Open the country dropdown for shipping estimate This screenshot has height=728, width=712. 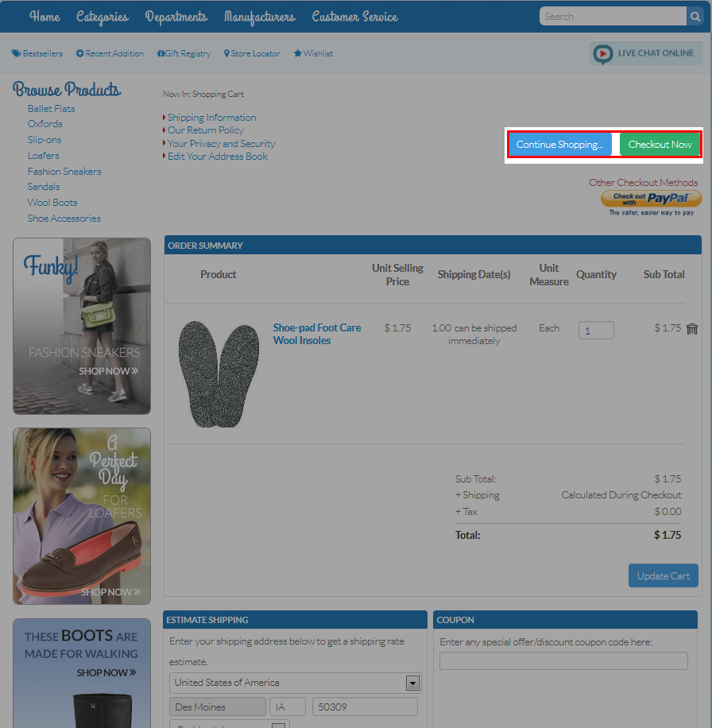(x=412, y=683)
